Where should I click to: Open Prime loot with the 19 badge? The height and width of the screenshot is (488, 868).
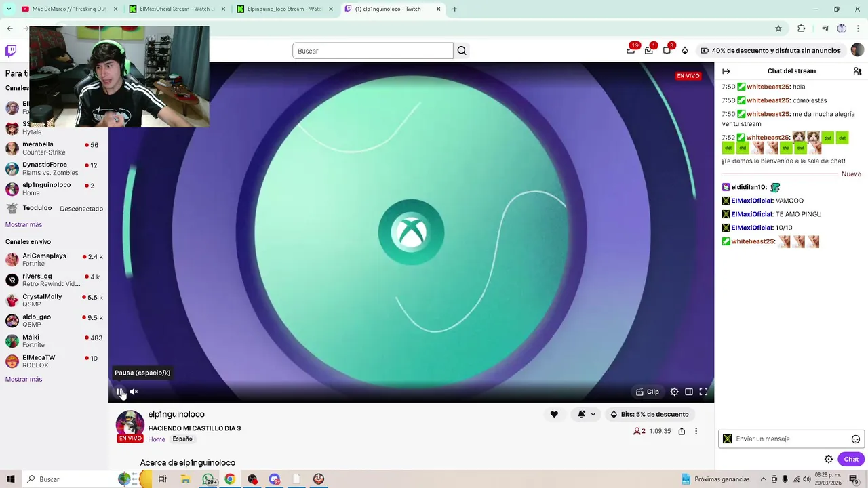point(631,50)
